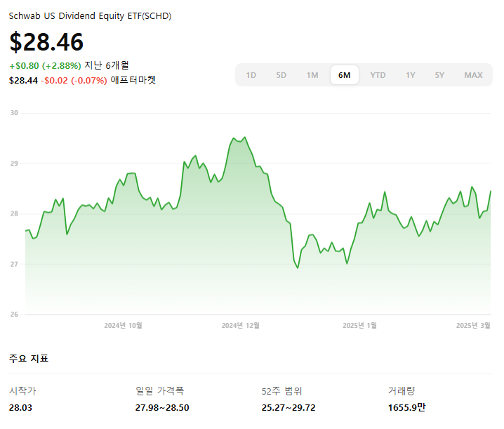Image resolution: width=504 pixels, height=429 pixels.
Task: Click the +$0.80 (+2.88%) six-month change
Action: (45, 66)
